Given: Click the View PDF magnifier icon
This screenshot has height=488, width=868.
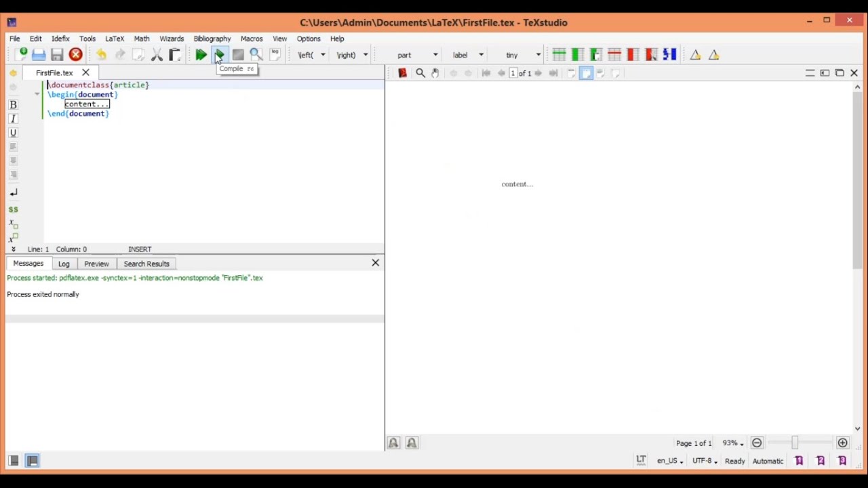Looking at the screenshot, I should [x=256, y=55].
